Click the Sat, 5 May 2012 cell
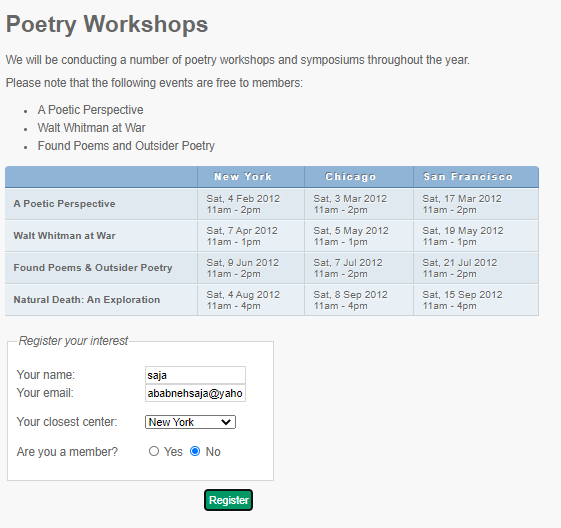 coord(359,236)
